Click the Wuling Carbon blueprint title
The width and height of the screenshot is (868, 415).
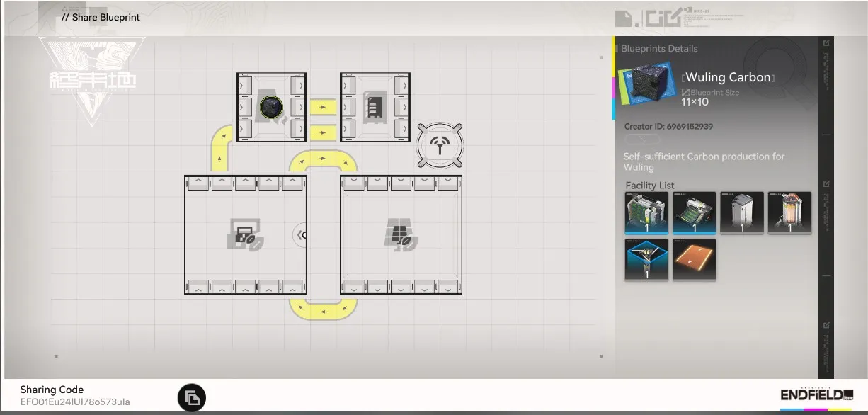point(728,77)
